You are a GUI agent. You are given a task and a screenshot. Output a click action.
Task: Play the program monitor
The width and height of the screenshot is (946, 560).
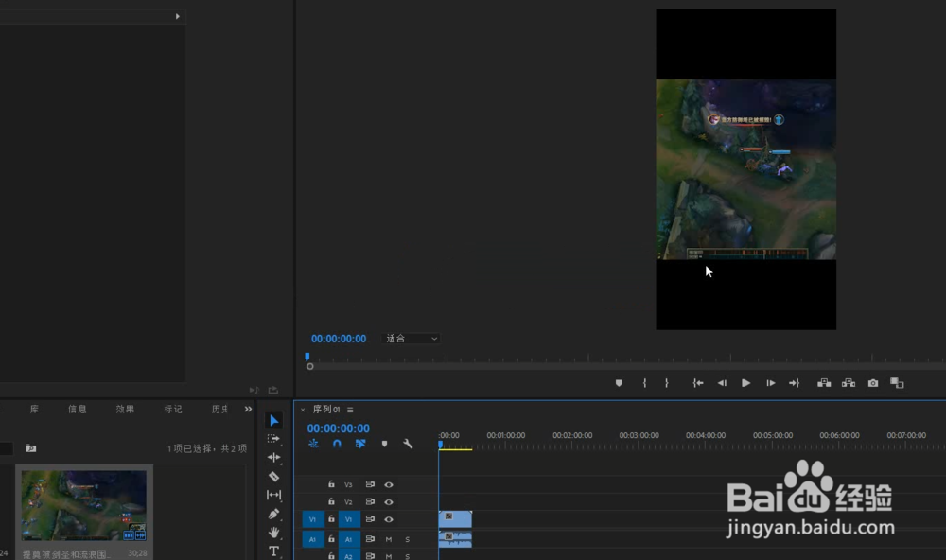point(746,383)
